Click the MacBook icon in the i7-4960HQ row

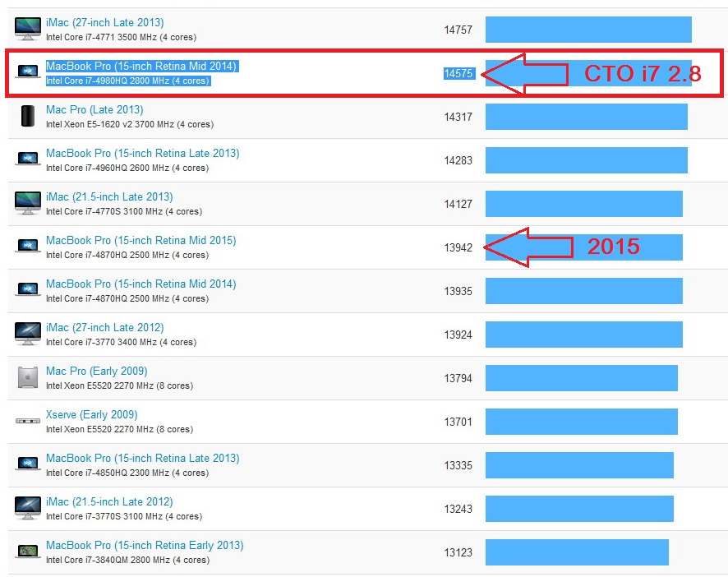[x=28, y=159]
